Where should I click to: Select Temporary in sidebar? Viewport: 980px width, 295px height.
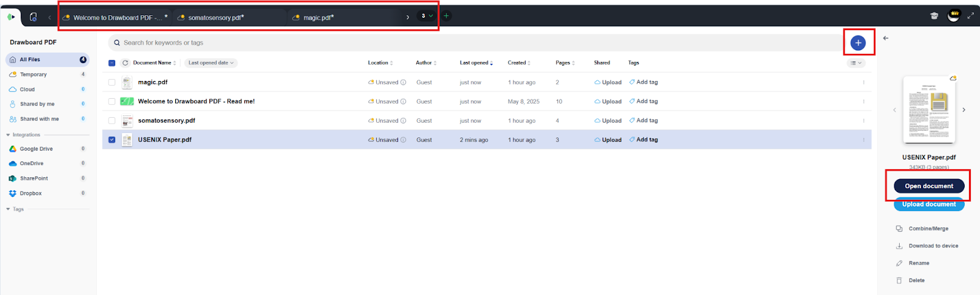coord(47,74)
